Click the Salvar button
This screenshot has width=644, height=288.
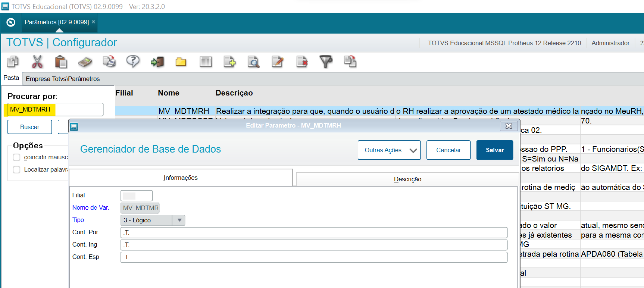[x=495, y=150]
